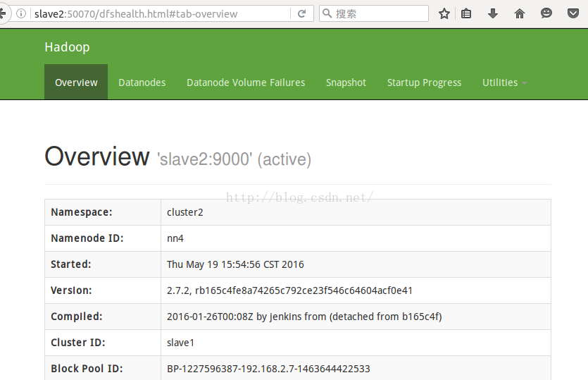Click the Overview page heading
The height and width of the screenshot is (380, 588).
pyautogui.click(x=97, y=157)
